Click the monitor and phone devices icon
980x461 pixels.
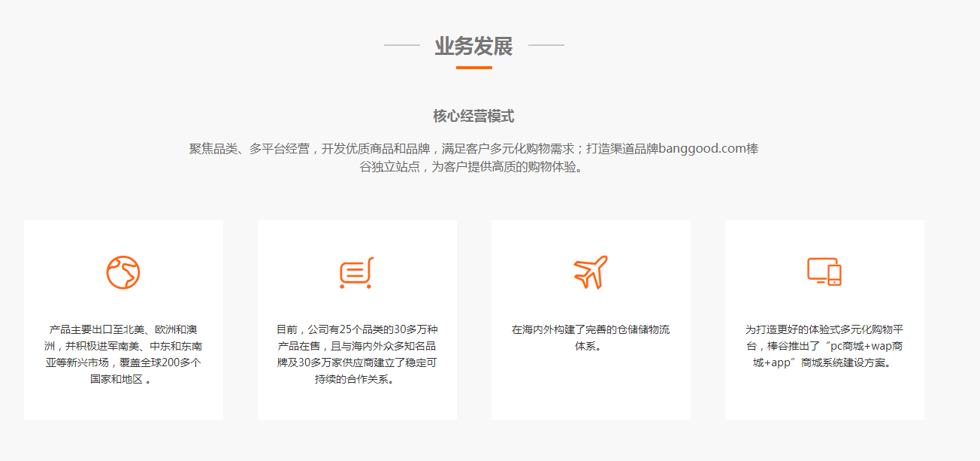(824, 271)
